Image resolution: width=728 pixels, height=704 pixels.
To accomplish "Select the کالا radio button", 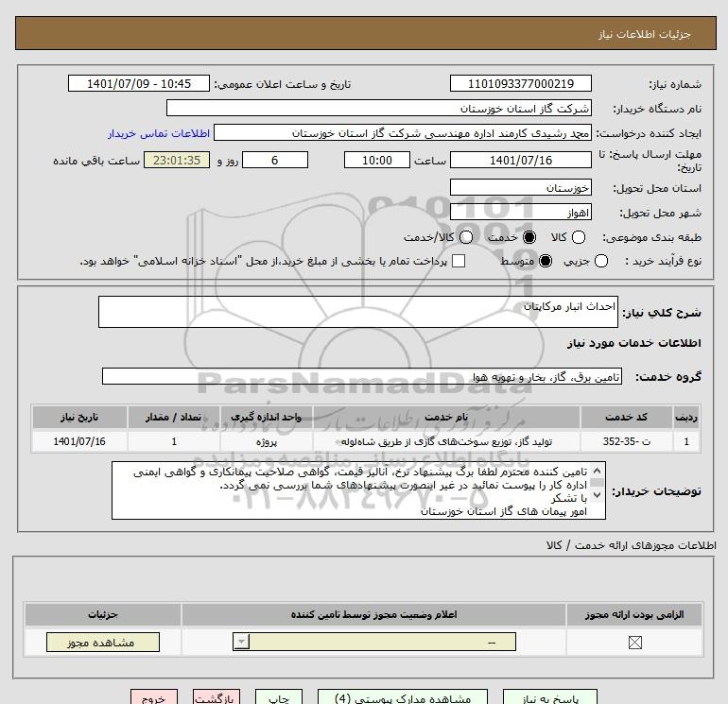I will (578, 237).
